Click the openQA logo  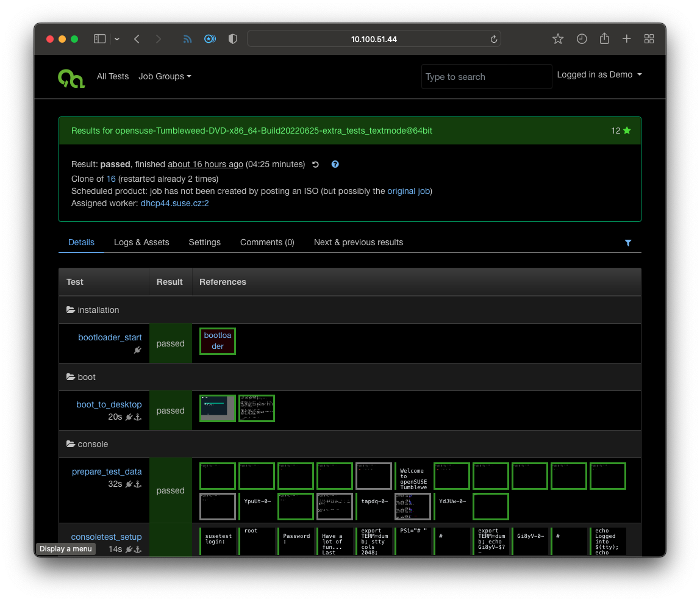(x=71, y=78)
